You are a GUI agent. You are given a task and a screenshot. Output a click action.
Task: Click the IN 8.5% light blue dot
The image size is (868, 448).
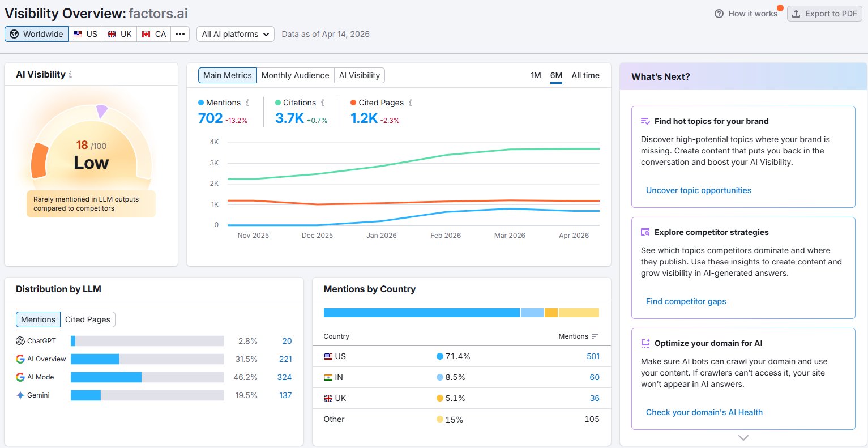440,377
